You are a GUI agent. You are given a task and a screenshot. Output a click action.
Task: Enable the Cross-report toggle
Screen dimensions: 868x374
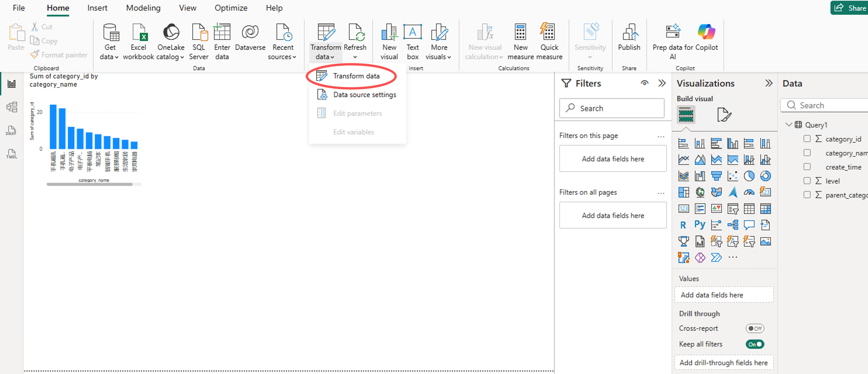(755, 328)
